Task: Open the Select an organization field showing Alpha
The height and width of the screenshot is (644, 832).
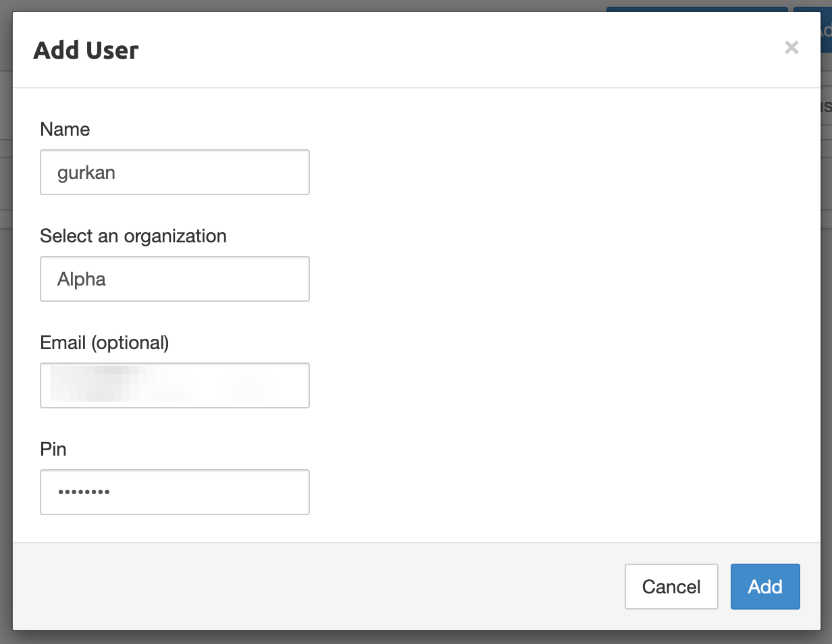Action: coord(175,279)
